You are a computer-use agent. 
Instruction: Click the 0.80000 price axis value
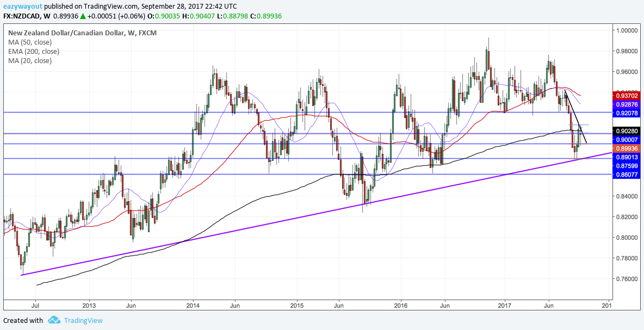[x=627, y=238]
